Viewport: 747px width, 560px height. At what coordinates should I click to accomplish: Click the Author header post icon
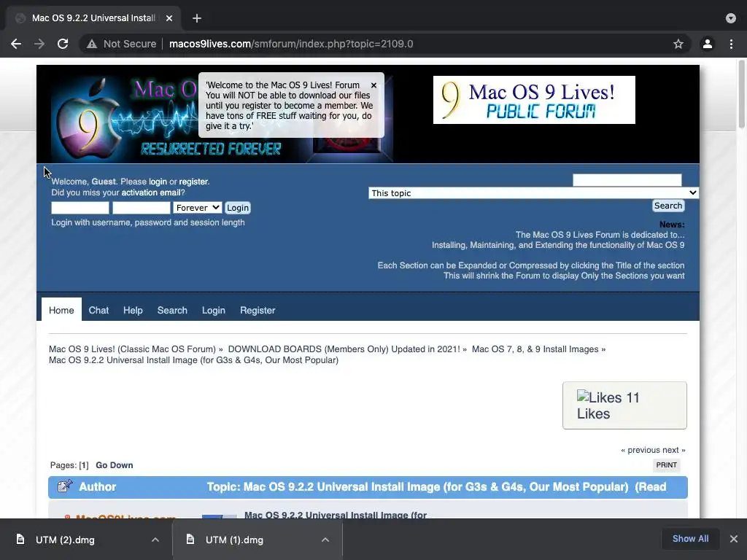pos(65,486)
